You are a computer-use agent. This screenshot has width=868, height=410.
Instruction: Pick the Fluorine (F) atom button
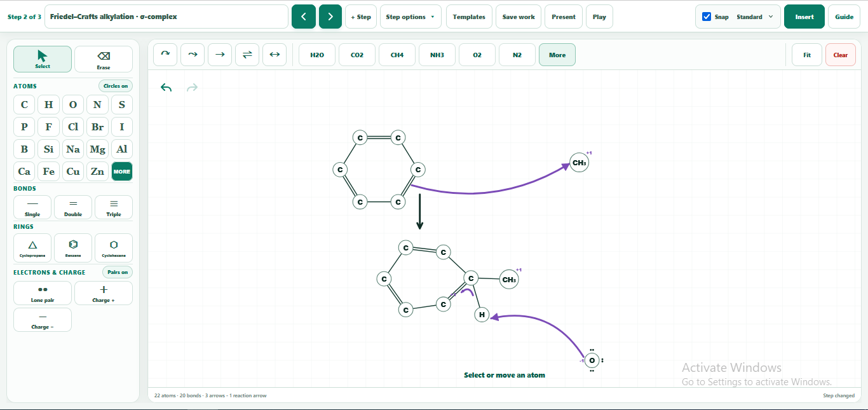pos(49,127)
